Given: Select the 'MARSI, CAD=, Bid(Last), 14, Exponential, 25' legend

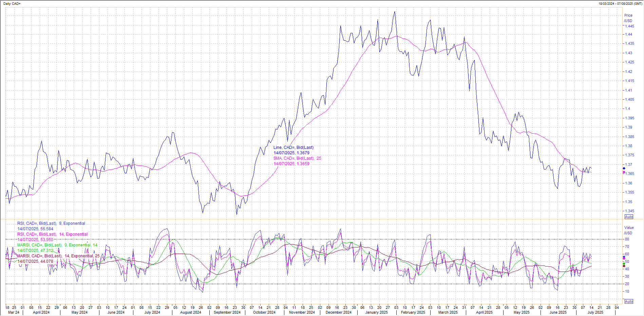Looking at the screenshot, I should click(x=58, y=256).
